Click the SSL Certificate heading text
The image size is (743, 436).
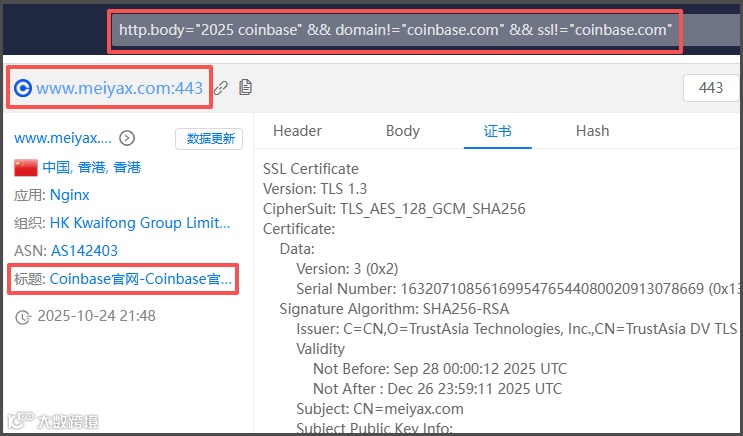311,169
